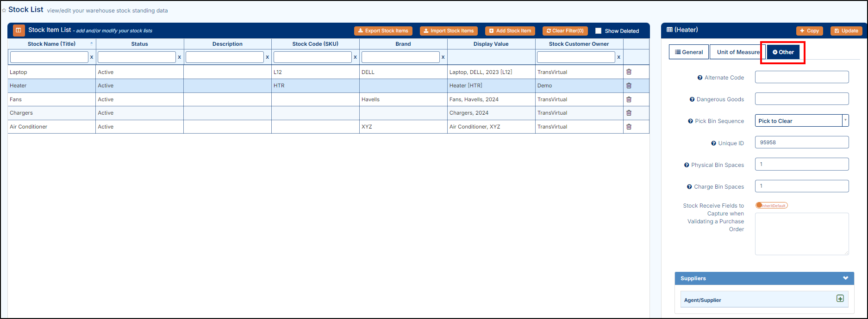The image size is (868, 319).
Task: Enable the Show Deleted checkbox
Action: pyautogui.click(x=598, y=31)
